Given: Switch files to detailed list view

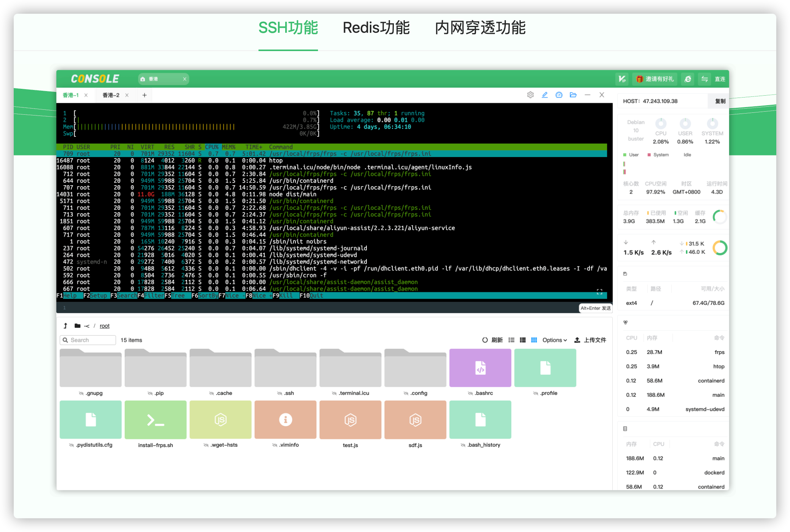Looking at the screenshot, I should [x=522, y=340].
